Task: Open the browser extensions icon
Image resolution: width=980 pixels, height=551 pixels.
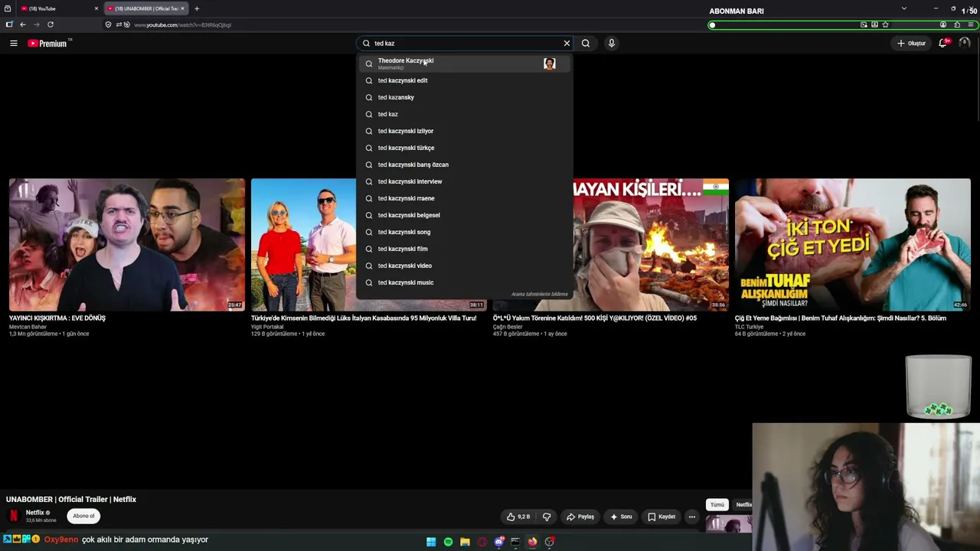Action: click(957, 24)
